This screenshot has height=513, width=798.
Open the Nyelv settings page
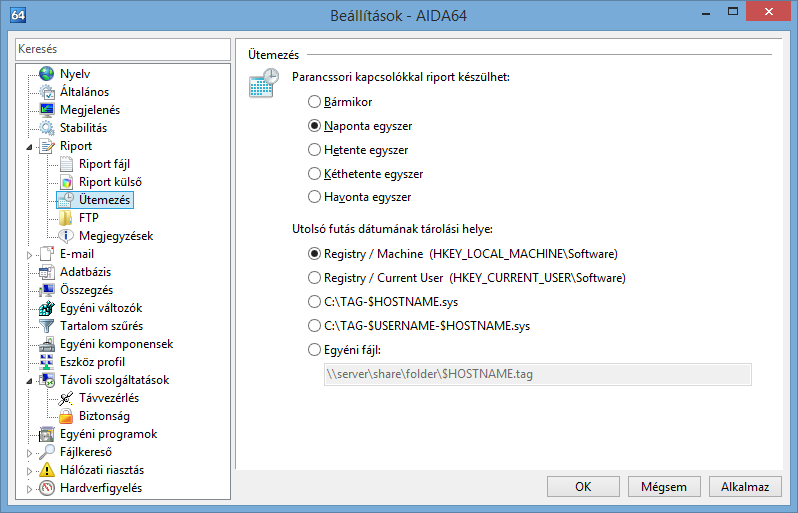75,74
